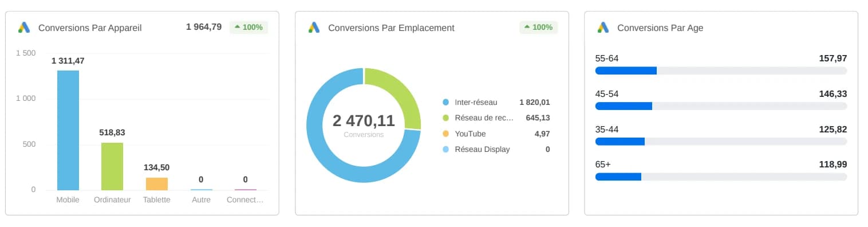
Task: Click the 2 470,11 donut center total
Action: (x=364, y=120)
